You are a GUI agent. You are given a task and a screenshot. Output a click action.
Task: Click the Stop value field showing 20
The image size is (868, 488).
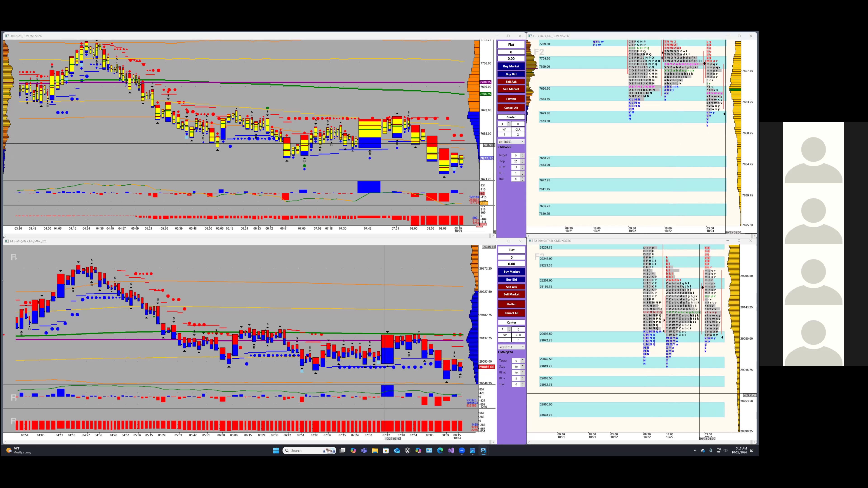click(516, 161)
